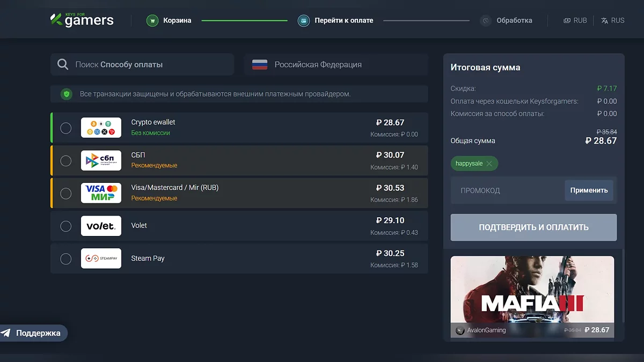Click the Без комиссии label

150,133
